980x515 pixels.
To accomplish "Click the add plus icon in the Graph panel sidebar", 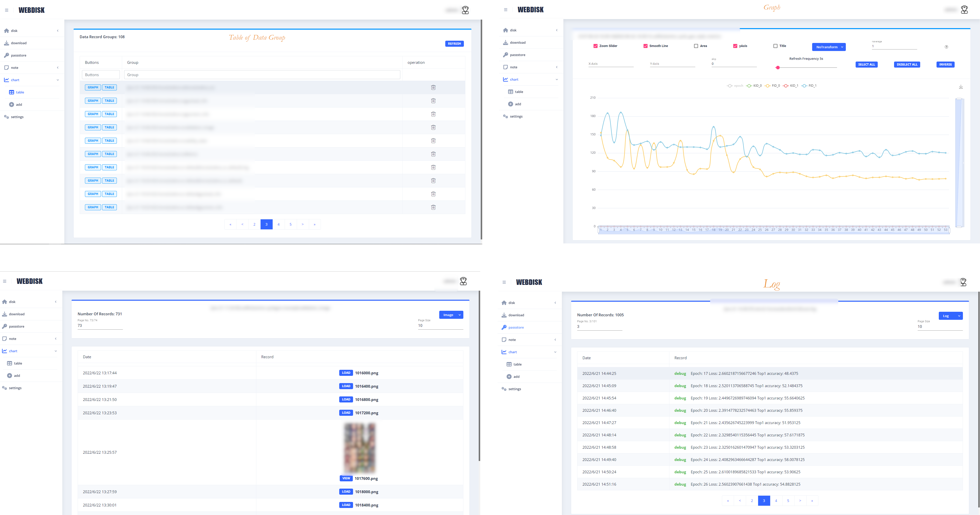I will 511,104.
